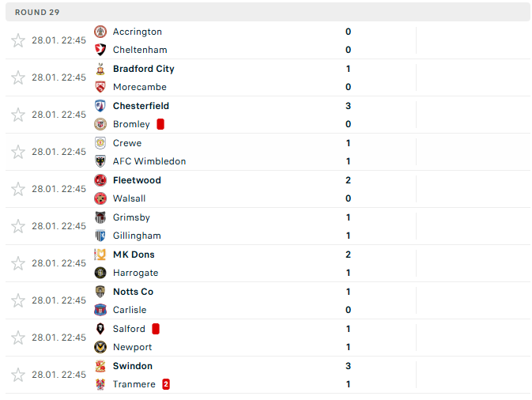Select the Carlisle team name
The width and height of the screenshot is (532, 400).
pyautogui.click(x=130, y=310)
